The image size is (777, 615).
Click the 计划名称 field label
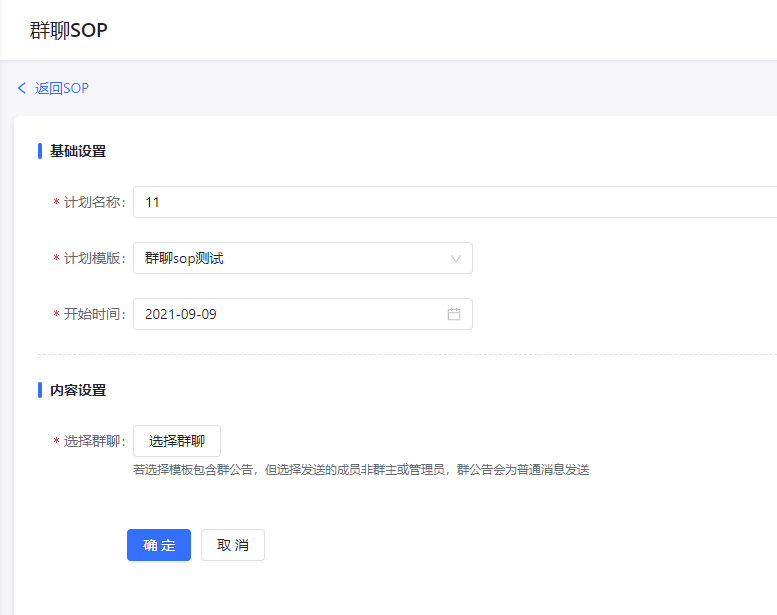(94, 202)
